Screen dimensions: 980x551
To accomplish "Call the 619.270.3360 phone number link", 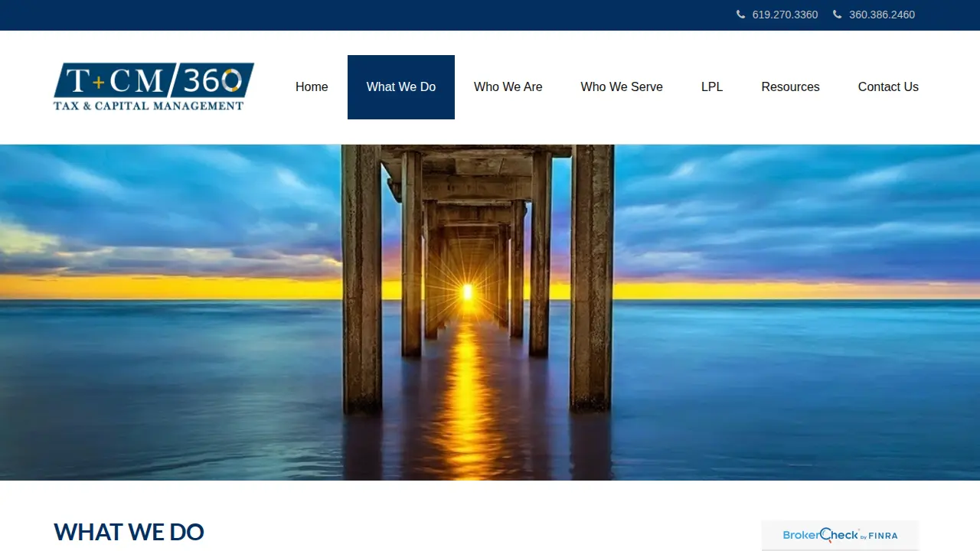I will click(785, 15).
